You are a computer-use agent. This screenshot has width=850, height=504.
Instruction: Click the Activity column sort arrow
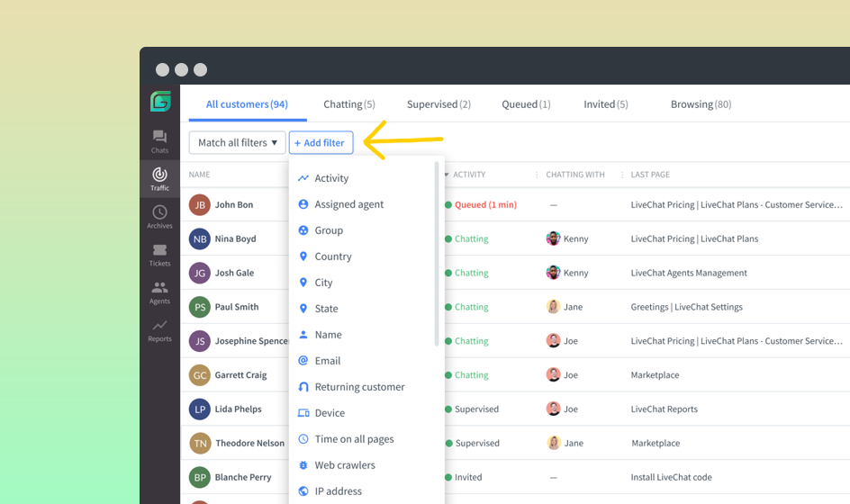[x=447, y=175]
